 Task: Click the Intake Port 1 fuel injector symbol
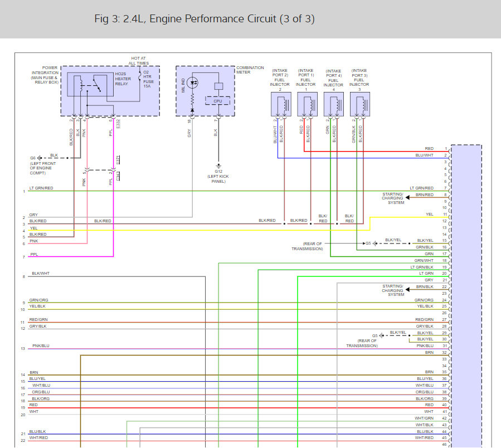click(307, 105)
